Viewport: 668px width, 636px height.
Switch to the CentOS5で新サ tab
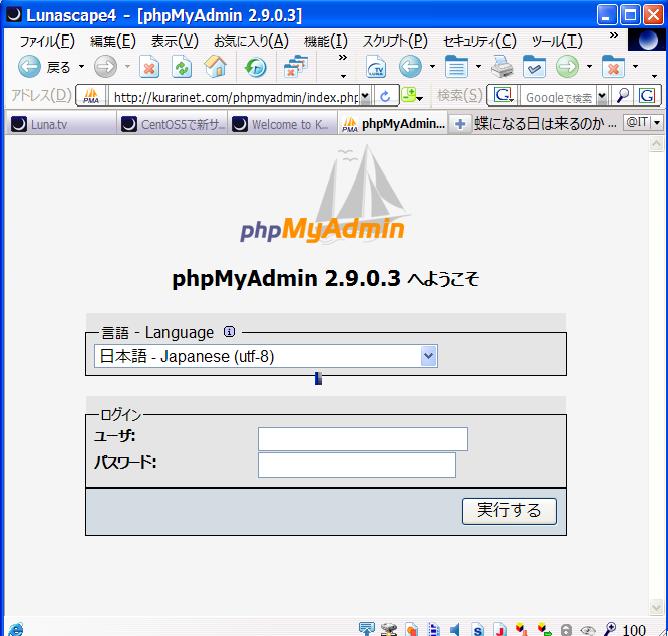coord(172,124)
